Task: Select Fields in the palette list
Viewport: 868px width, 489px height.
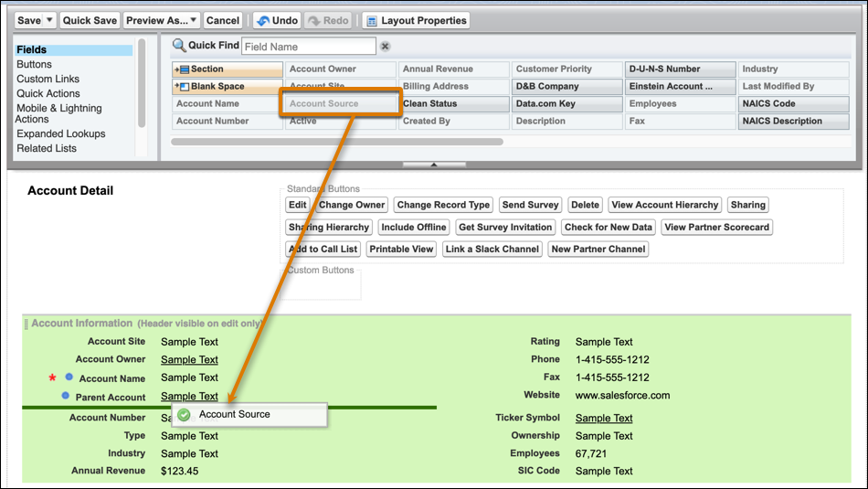Action: tap(74, 50)
